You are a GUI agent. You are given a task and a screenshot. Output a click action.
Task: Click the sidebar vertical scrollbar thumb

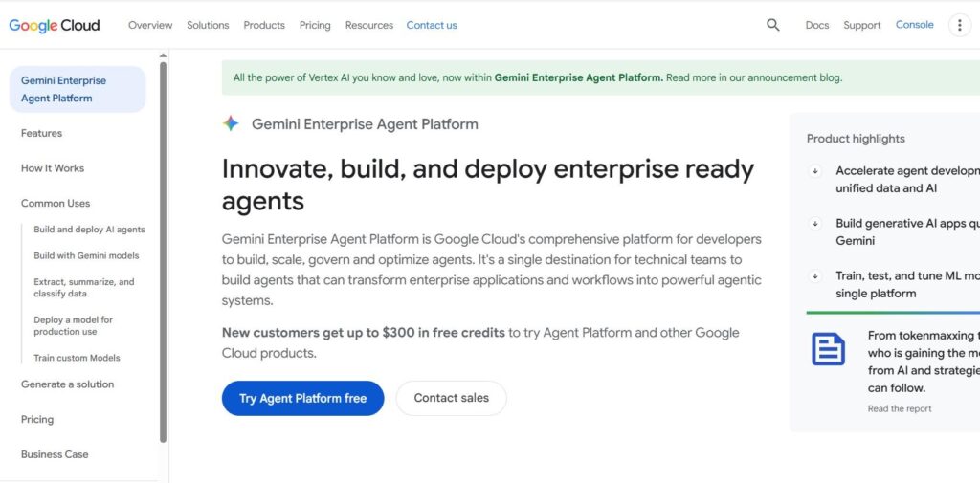tap(163, 252)
